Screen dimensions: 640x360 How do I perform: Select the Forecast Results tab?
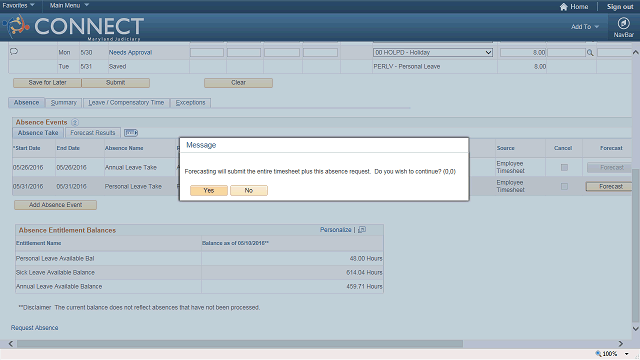(93, 133)
